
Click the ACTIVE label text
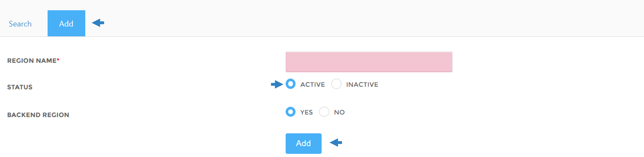[313, 85]
